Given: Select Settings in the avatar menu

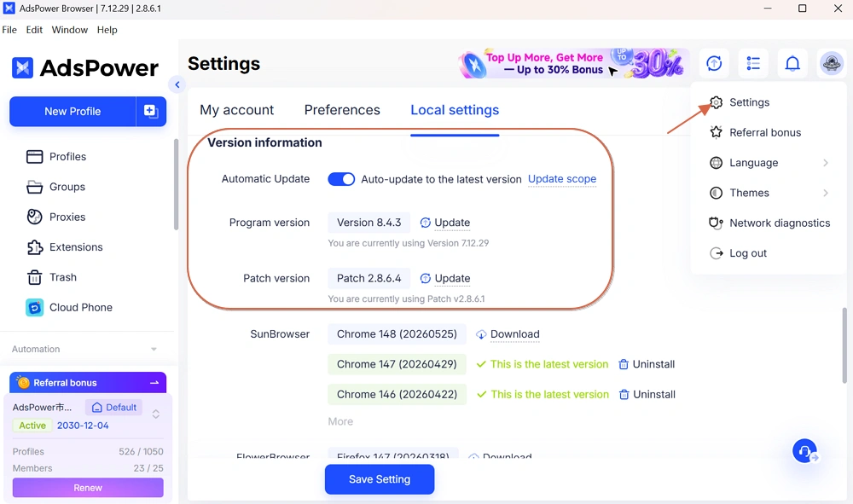Looking at the screenshot, I should 740,102.
